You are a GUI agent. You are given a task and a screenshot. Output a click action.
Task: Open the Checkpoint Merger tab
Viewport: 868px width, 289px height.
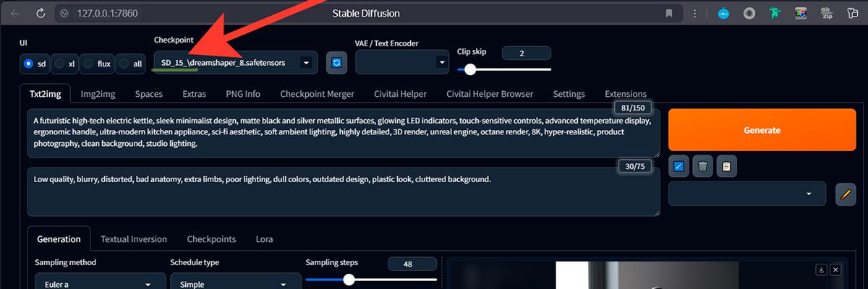coord(317,94)
